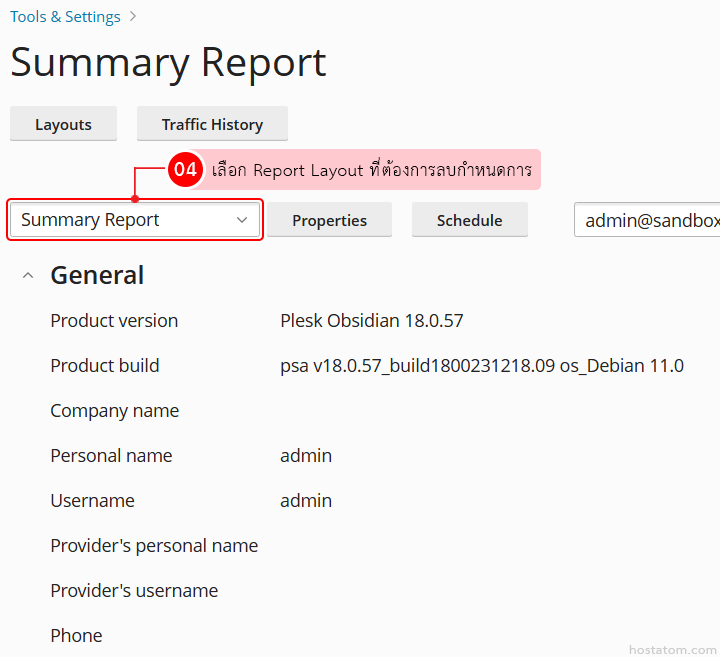The width and height of the screenshot is (720, 657).
Task: Open the Layouts page
Action: tap(63, 124)
